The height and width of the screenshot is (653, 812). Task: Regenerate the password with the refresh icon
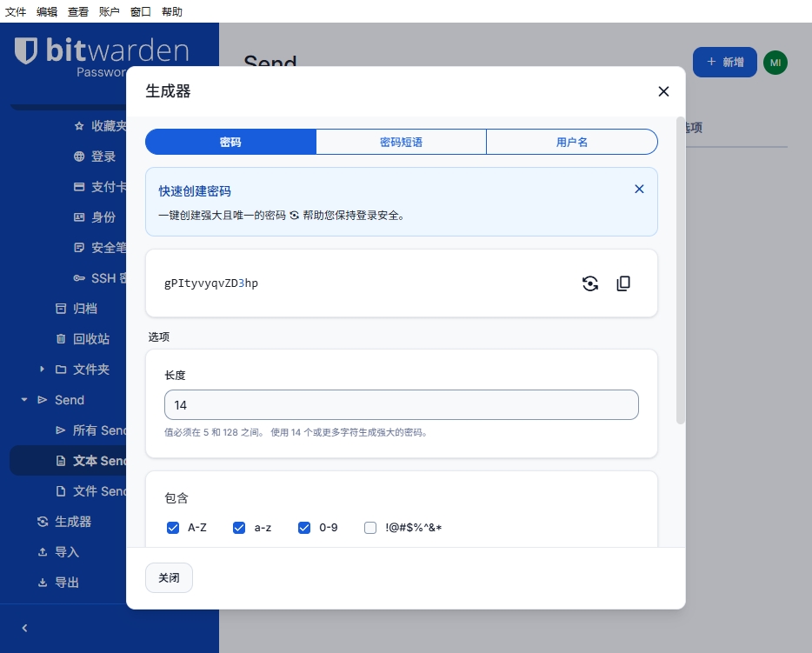(x=589, y=283)
